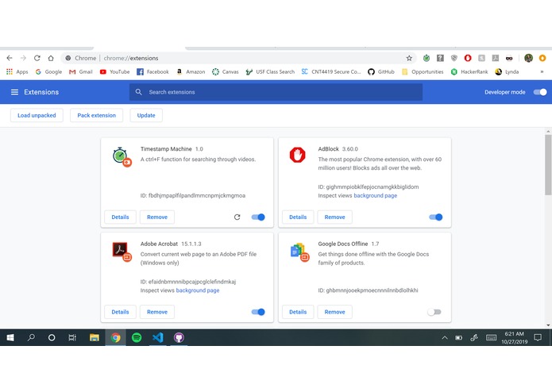Click the extensions page vertical scrollbar
Screen dimensions: 552x392
548,165
